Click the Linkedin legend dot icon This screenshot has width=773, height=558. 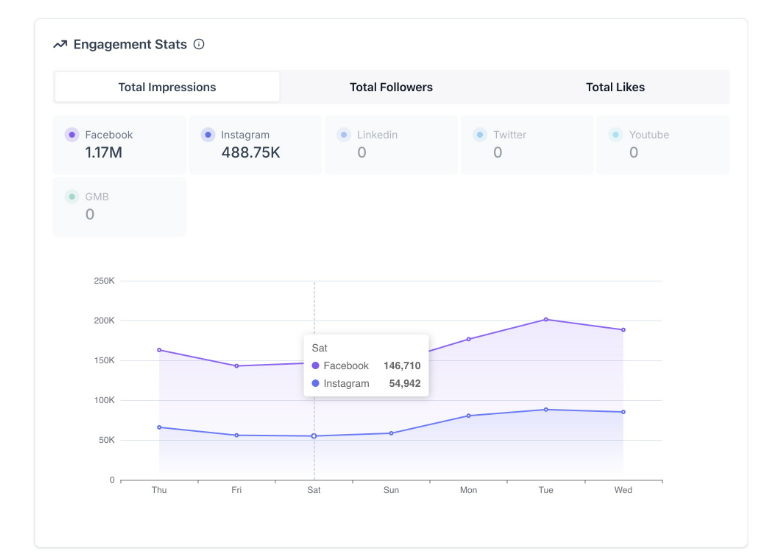tap(343, 135)
